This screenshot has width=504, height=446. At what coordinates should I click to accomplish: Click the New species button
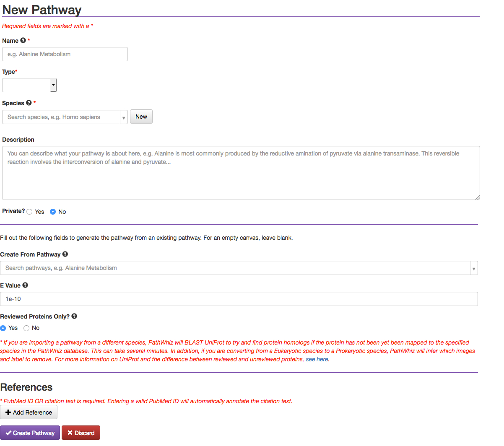click(141, 117)
